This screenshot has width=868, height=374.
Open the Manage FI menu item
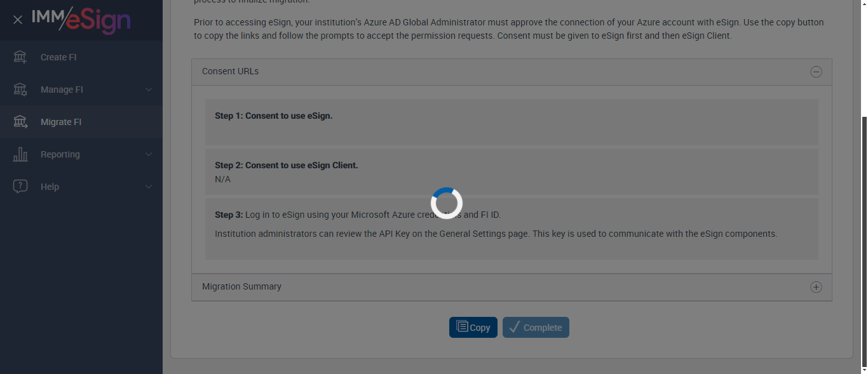click(x=81, y=90)
